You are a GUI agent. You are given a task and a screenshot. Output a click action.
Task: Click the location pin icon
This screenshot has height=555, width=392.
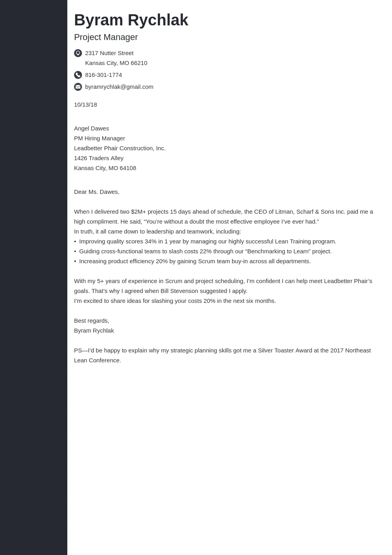coord(78,53)
